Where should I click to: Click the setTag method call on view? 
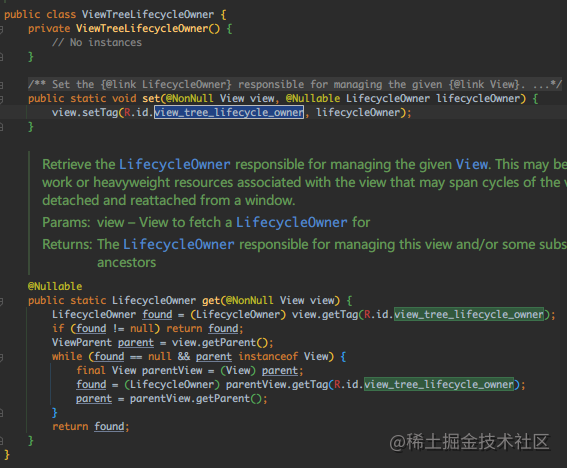coord(100,112)
